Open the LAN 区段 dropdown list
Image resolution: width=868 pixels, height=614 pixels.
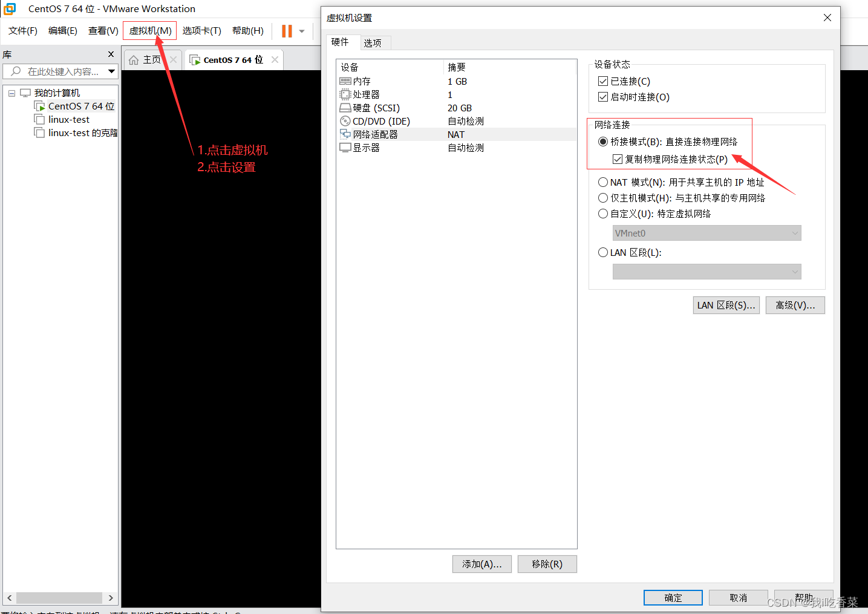[x=706, y=272]
